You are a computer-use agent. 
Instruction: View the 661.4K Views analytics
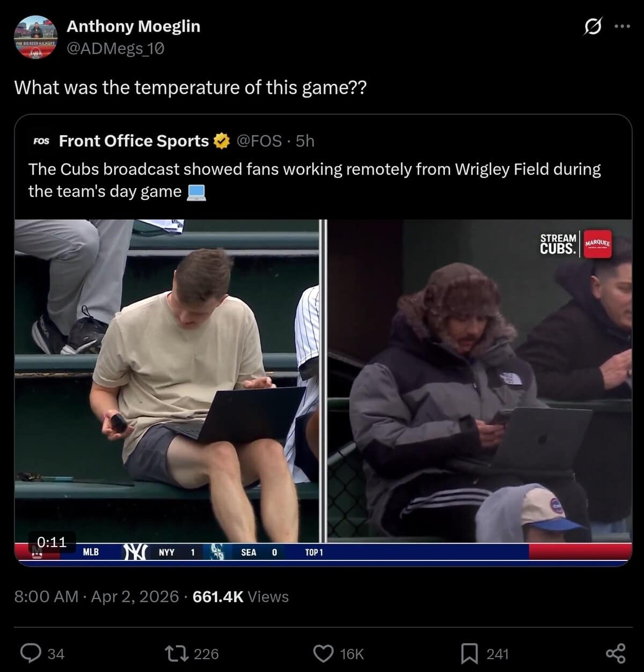tap(240, 596)
